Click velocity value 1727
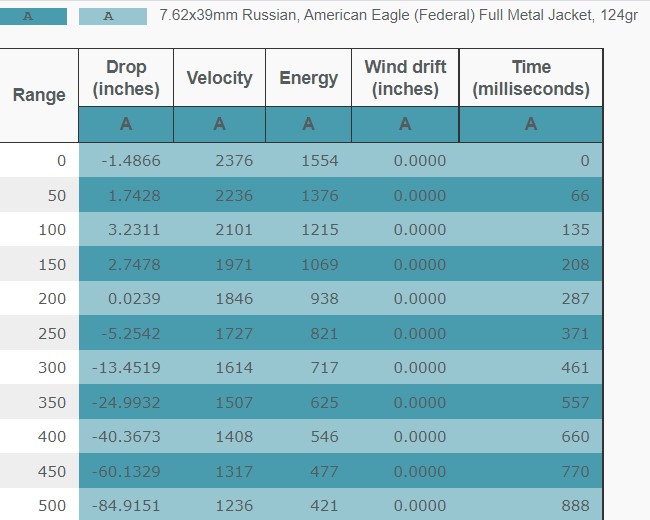The width and height of the screenshot is (650, 520). pos(234,333)
